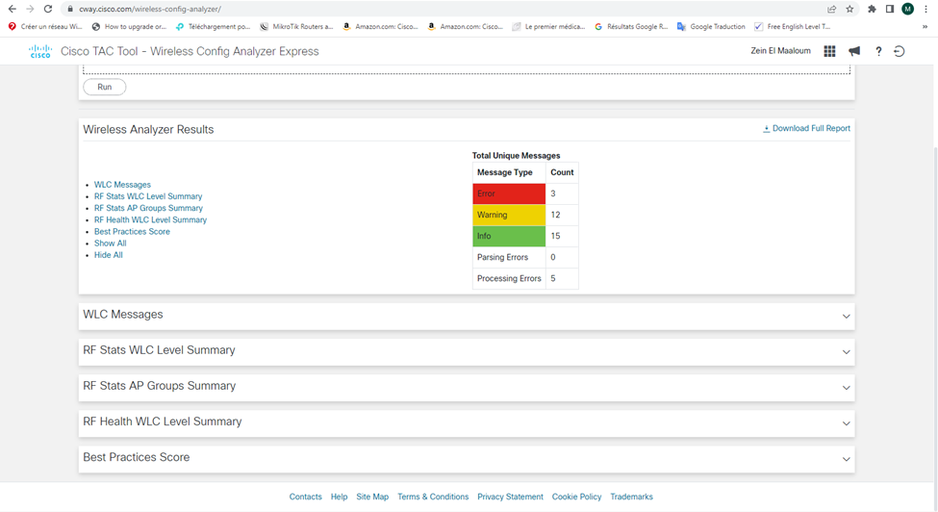Open Privacy Statement footer link

pyautogui.click(x=510, y=497)
